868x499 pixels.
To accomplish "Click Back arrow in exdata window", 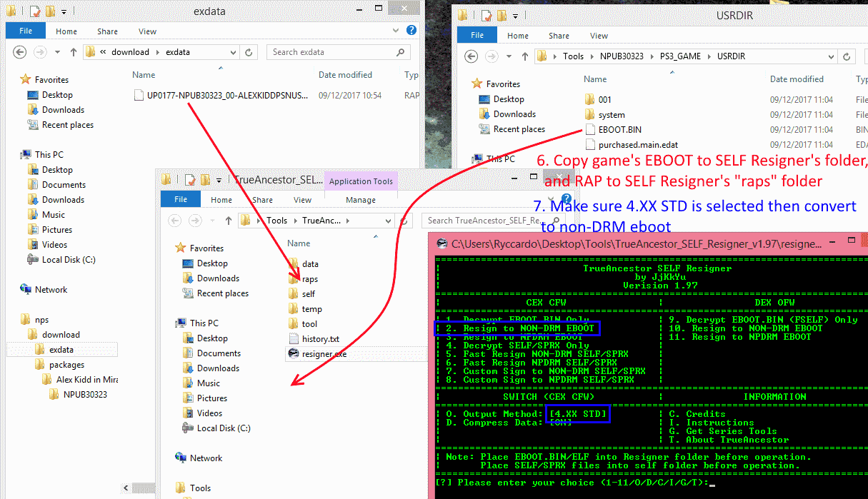I will click(x=20, y=52).
